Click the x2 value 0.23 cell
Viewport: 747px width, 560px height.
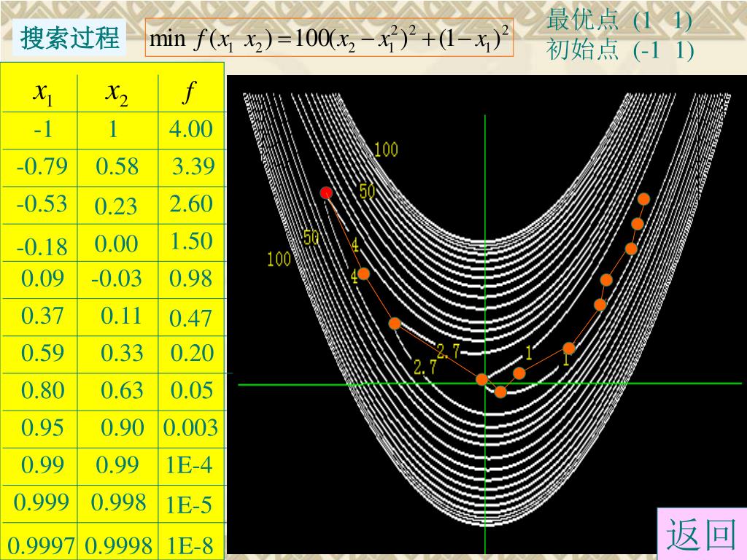pyautogui.click(x=117, y=206)
